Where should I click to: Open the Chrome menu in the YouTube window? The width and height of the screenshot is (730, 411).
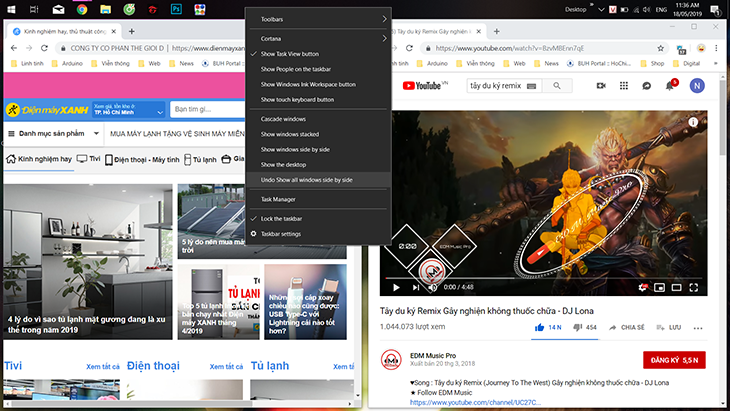[716, 48]
